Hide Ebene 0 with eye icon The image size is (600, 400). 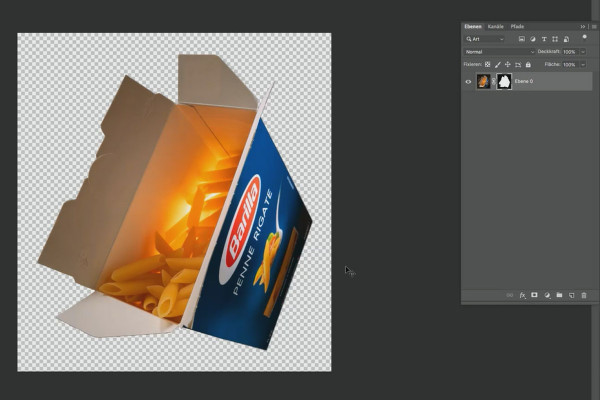(468, 82)
